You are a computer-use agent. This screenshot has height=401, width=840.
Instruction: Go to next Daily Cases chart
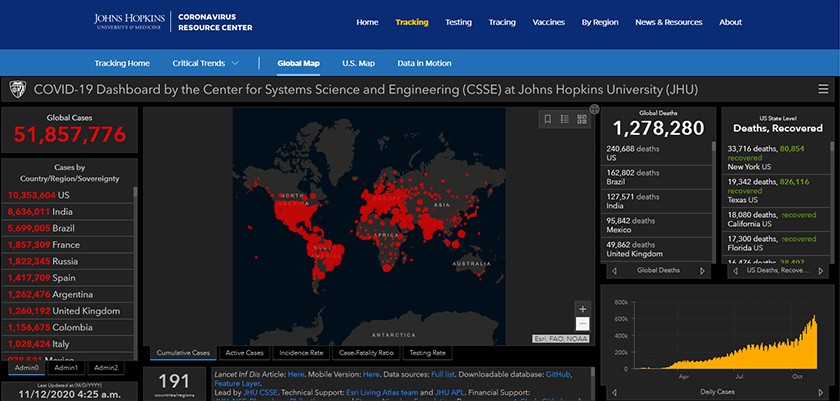pos(820,392)
